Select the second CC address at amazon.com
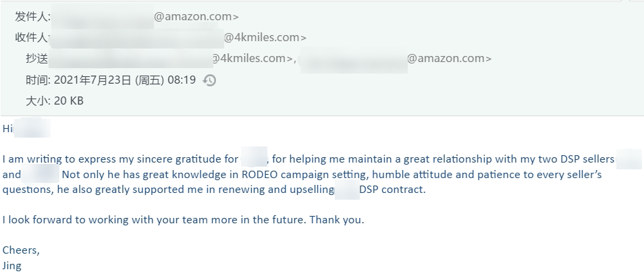644x280 pixels. click(x=449, y=58)
